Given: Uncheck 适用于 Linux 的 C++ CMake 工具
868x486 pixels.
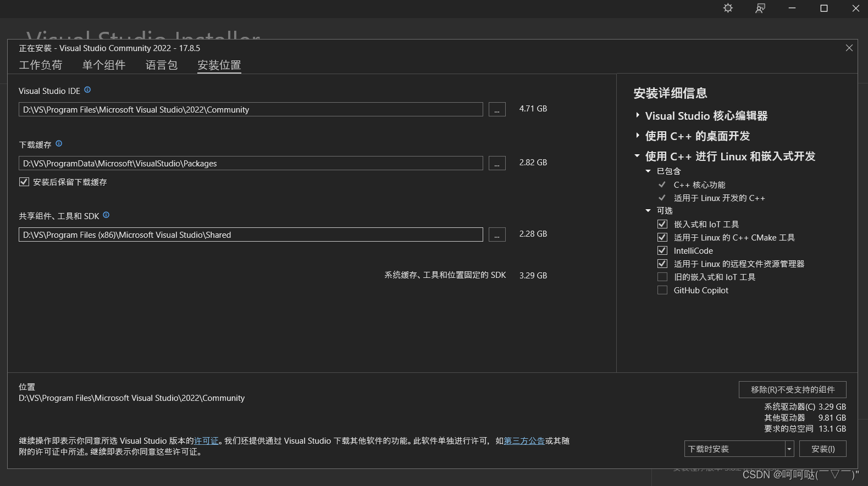Looking at the screenshot, I should 662,237.
